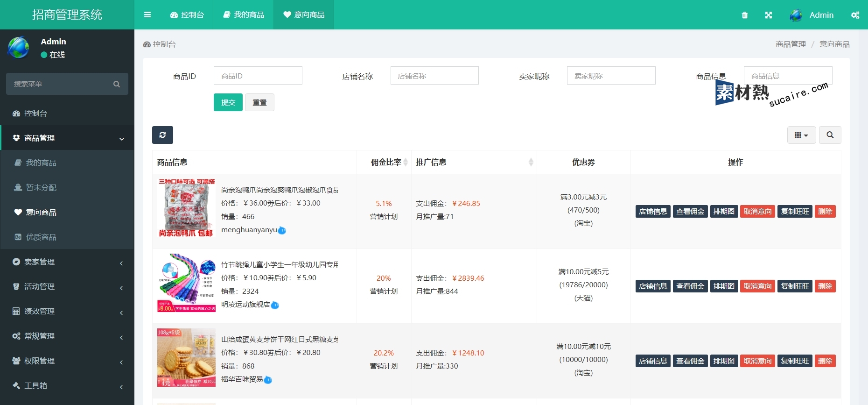Screen dimensions: 868x405
Task: Click 删除 for 尚亲泡鸭爪 row
Action: [825, 211]
